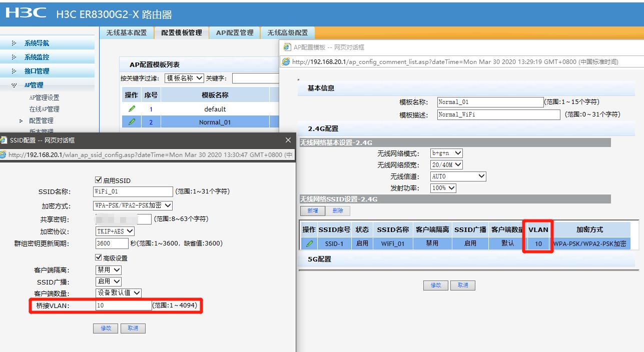Click 修改 button in SSID配置 dialog

[106, 328]
